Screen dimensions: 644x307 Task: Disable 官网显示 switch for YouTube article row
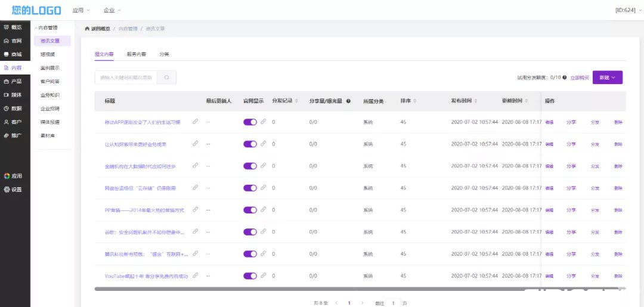tap(250, 276)
